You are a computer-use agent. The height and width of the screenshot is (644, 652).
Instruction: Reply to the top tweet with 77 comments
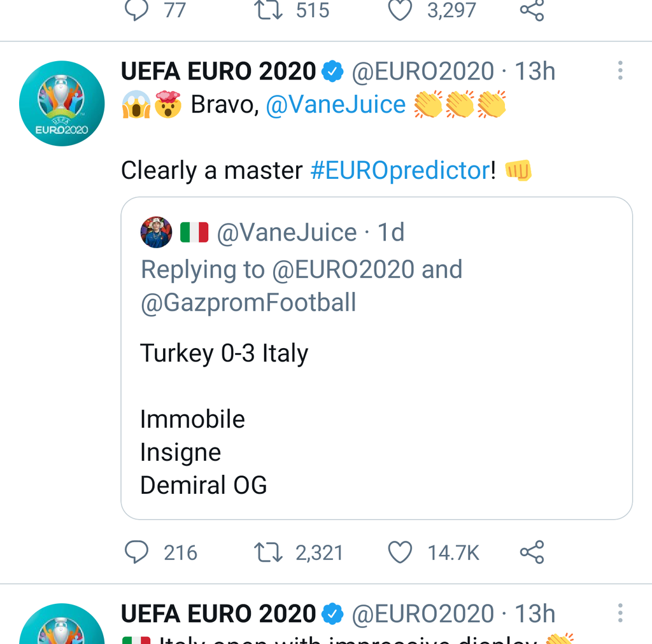click(x=136, y=11)
